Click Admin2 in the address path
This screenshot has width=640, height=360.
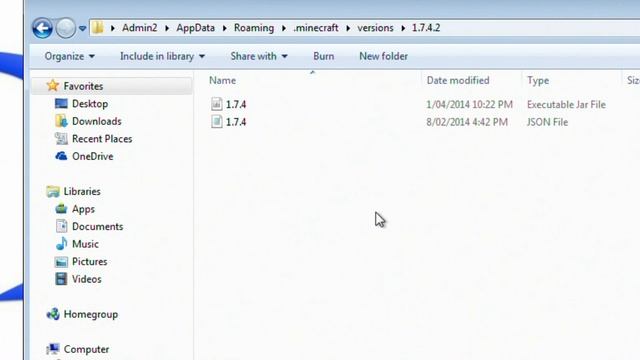click(x=140, y=28)
